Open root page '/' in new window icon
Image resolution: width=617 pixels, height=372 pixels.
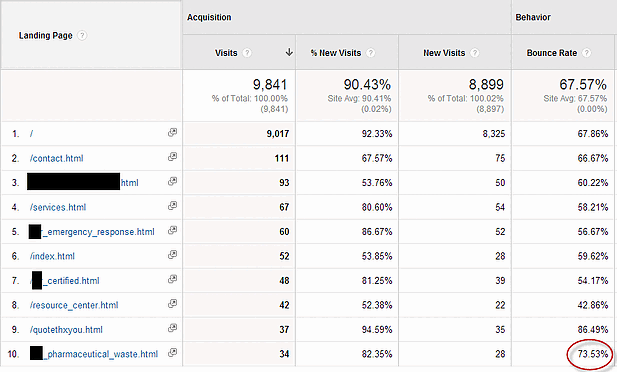(172, 133)
